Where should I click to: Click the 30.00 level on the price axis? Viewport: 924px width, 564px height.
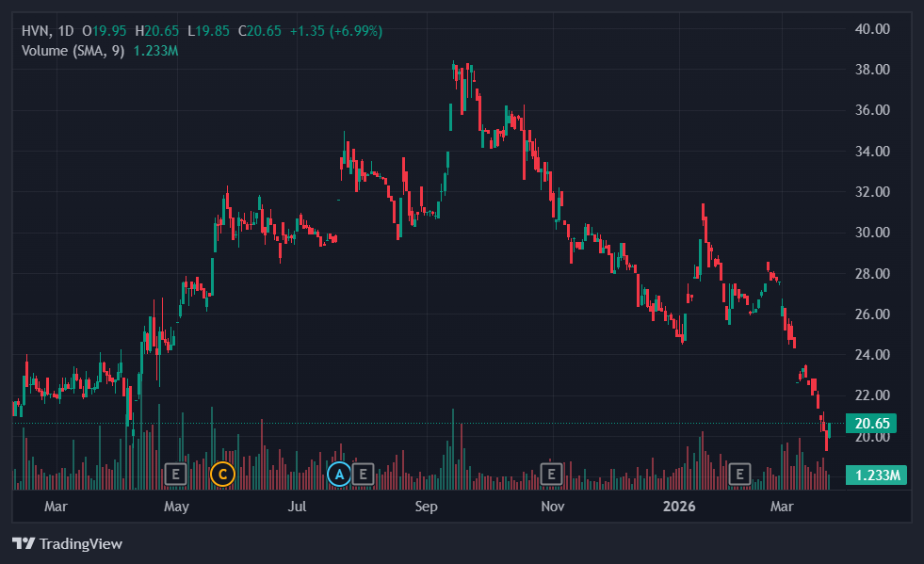[870, 233]
